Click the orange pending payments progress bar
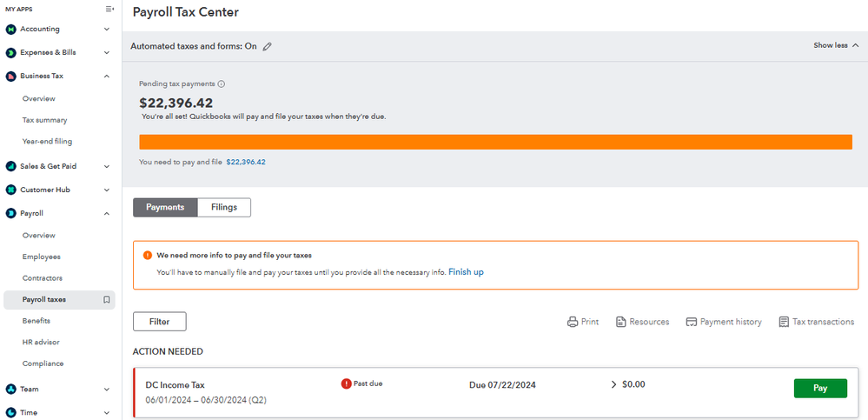This screenshot has width=868, height=420. point(495,142)
